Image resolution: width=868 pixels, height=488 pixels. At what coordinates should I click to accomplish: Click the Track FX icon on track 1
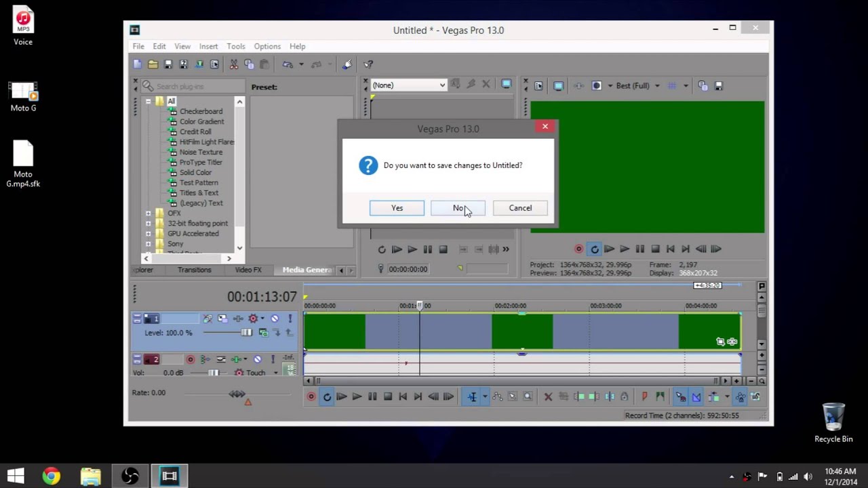(x=238, y=319)
